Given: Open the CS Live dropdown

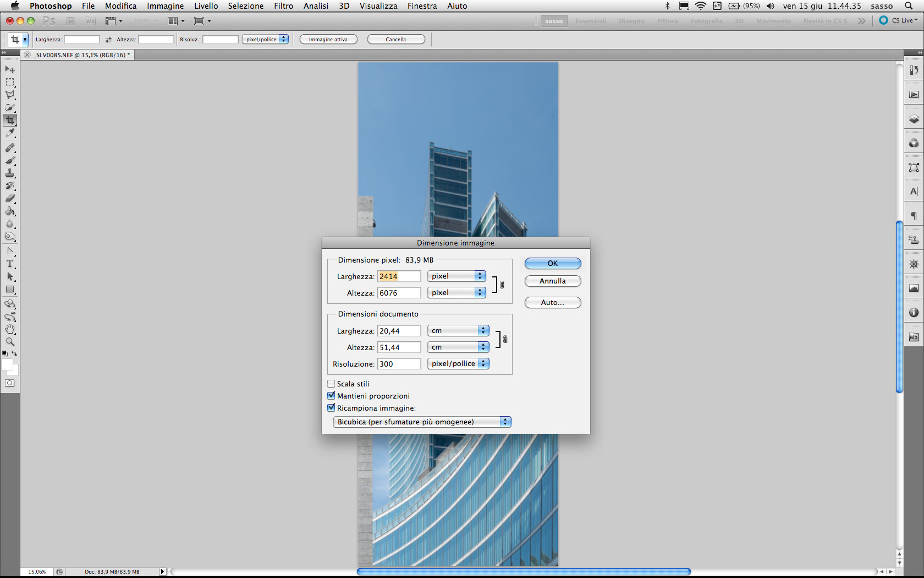Looking at the screenshot, I should (899, 20).
